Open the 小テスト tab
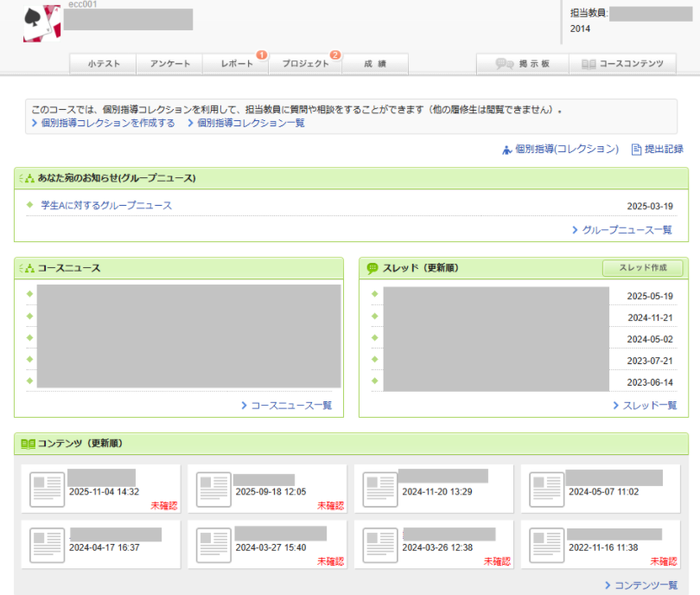Screen dimensions: 700x595 [x=104, y=64]
